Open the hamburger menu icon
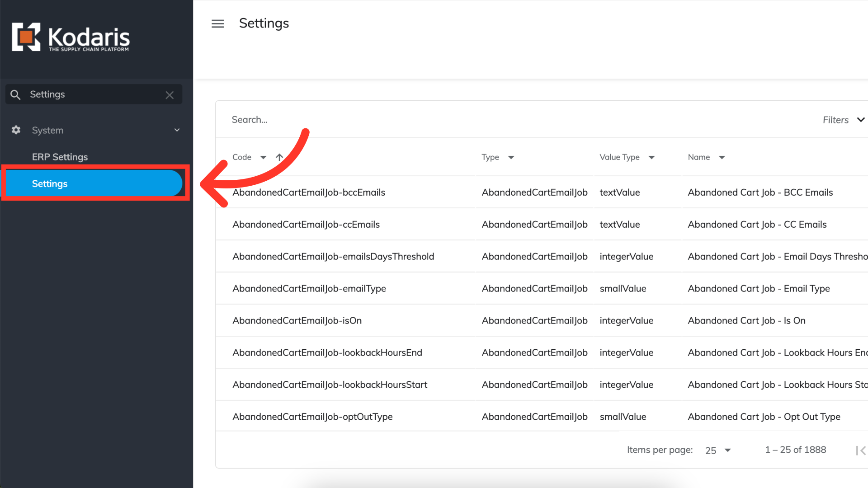868x488 pixels. point(217,23)
